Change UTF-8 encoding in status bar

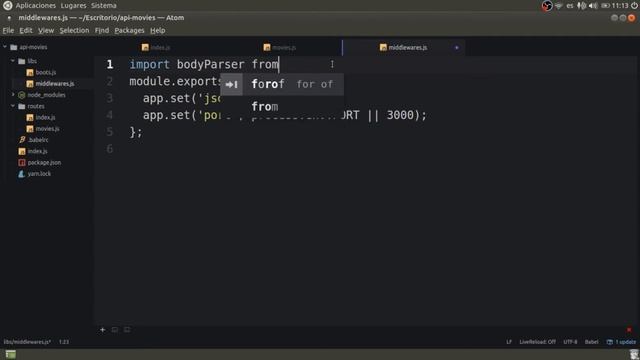point(570,342)
